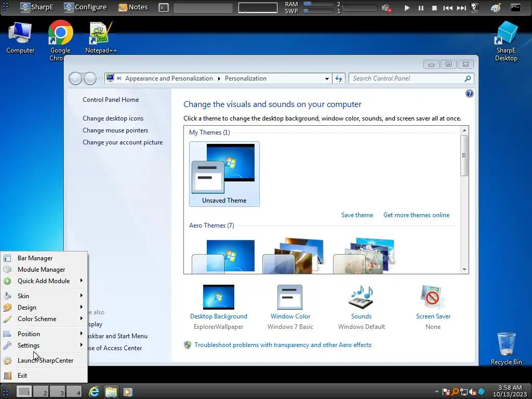
Task: Open the address bar history dropdown
Action: click(x=327, y=79)
